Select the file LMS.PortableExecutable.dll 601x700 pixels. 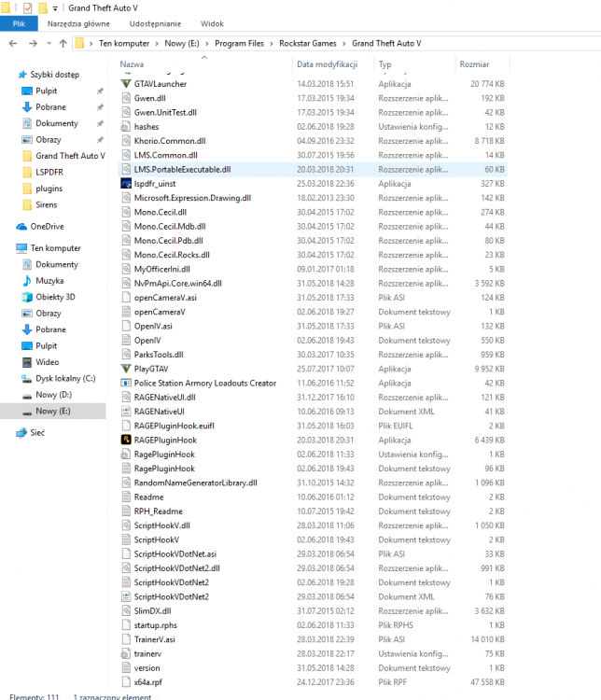(x=312, y=170)
